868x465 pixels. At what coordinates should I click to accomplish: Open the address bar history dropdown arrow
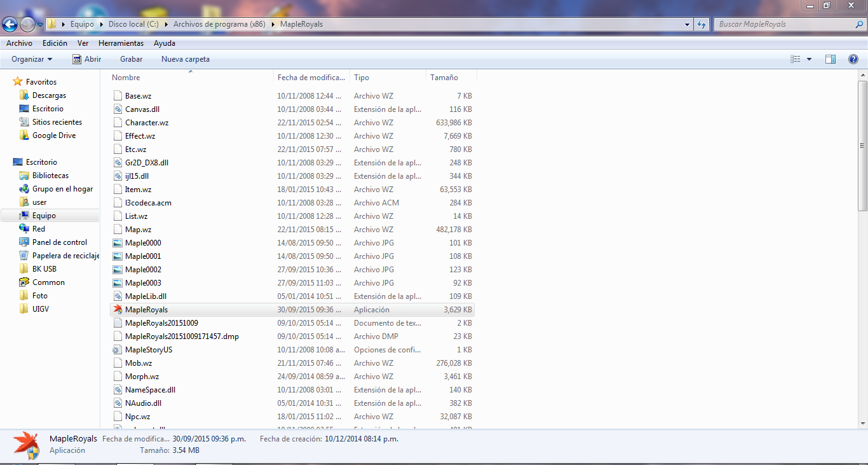(x=688, y=24)
